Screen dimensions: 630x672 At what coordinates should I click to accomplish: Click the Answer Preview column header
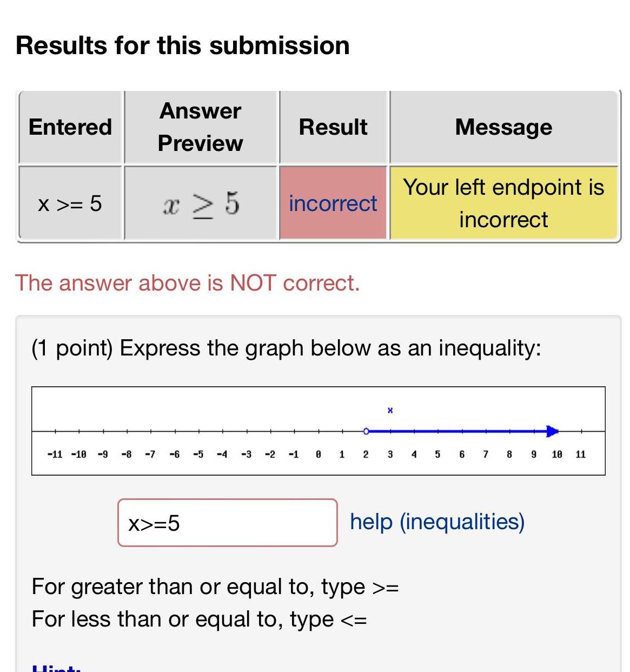[200, 127]
